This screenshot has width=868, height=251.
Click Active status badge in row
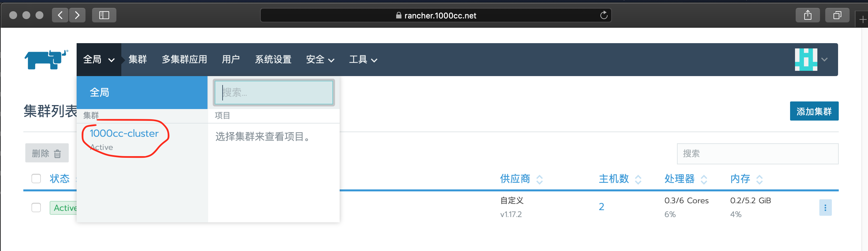(x=64, y=208)
